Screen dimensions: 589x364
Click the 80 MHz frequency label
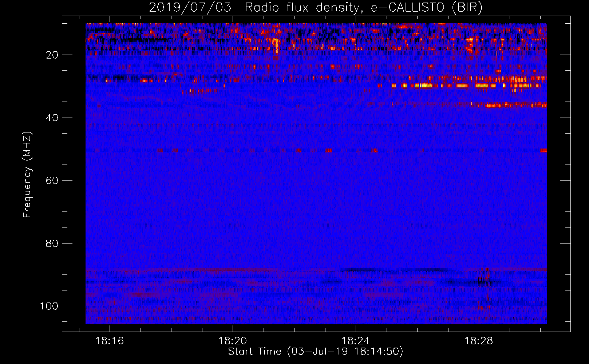52,243
